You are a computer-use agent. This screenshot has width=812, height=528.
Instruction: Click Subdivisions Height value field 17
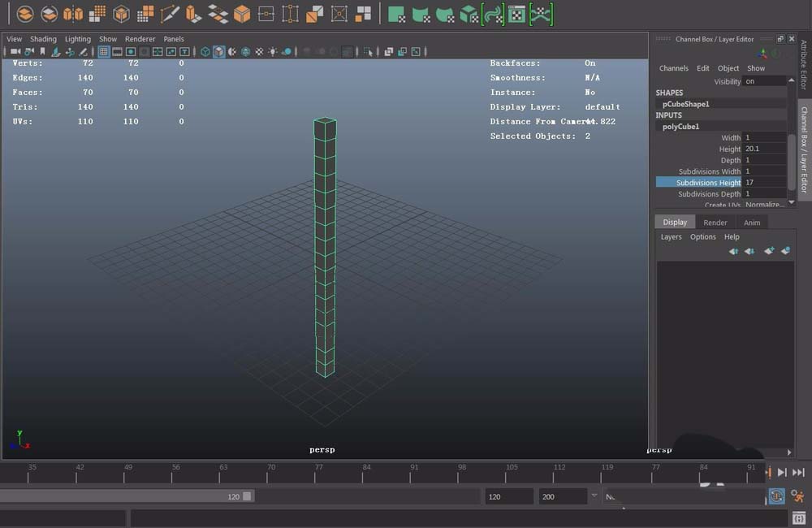tap(764, 183)
